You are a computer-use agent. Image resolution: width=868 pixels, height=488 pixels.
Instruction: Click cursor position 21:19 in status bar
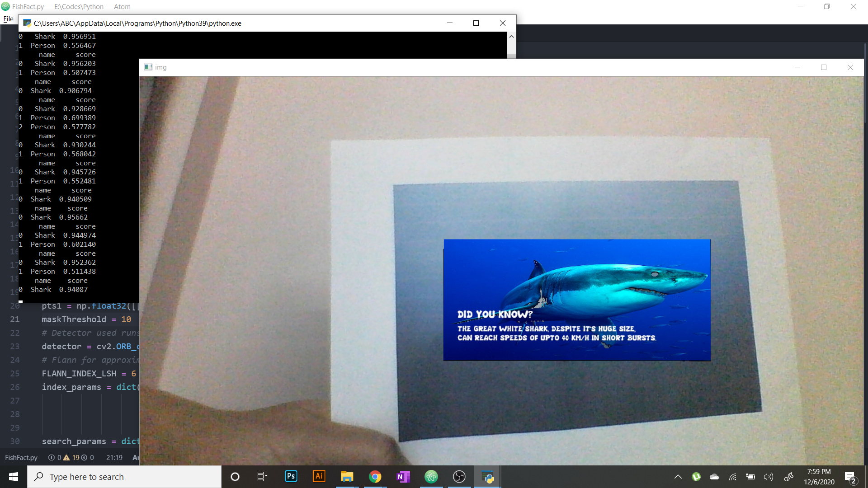coord(114,458)
